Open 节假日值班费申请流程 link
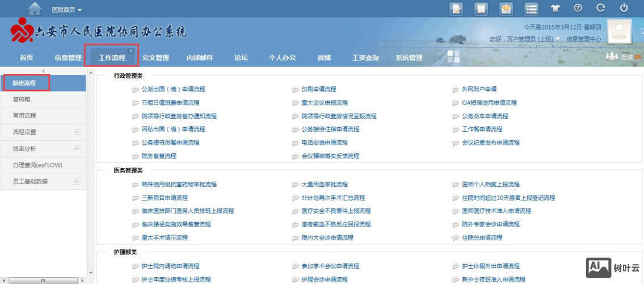 [x=170, y=103]
